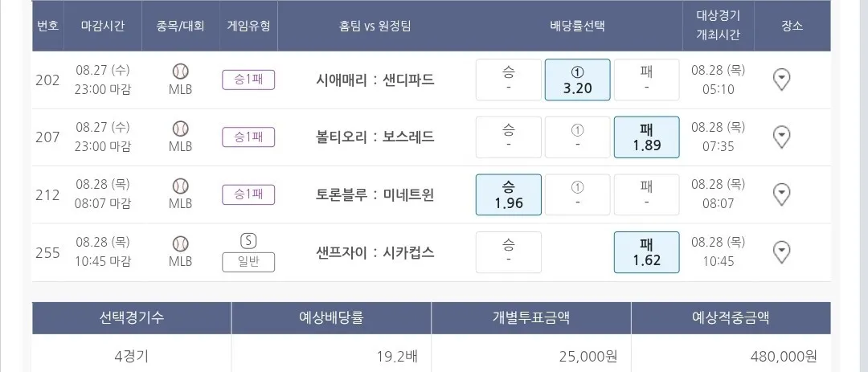Screen dimensions: 868x372
Task: Click the S badge icon in match 255
Action: [x=248, y=240]
